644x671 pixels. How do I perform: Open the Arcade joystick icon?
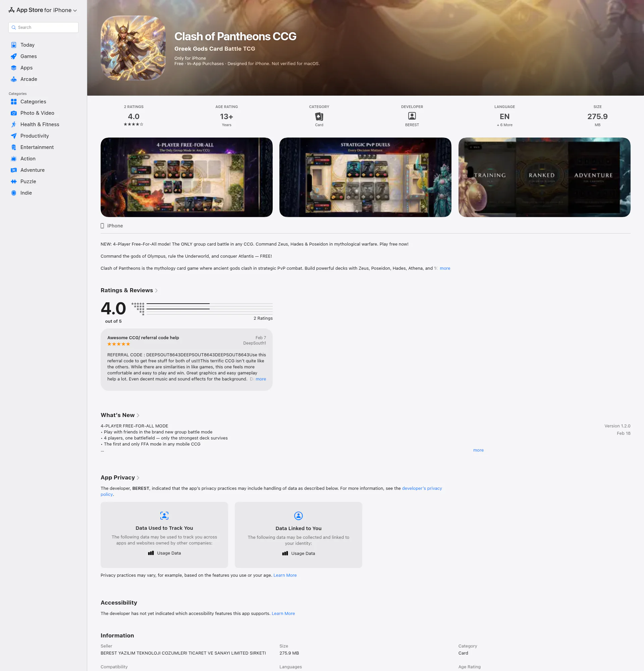click(x=14, y=79)
